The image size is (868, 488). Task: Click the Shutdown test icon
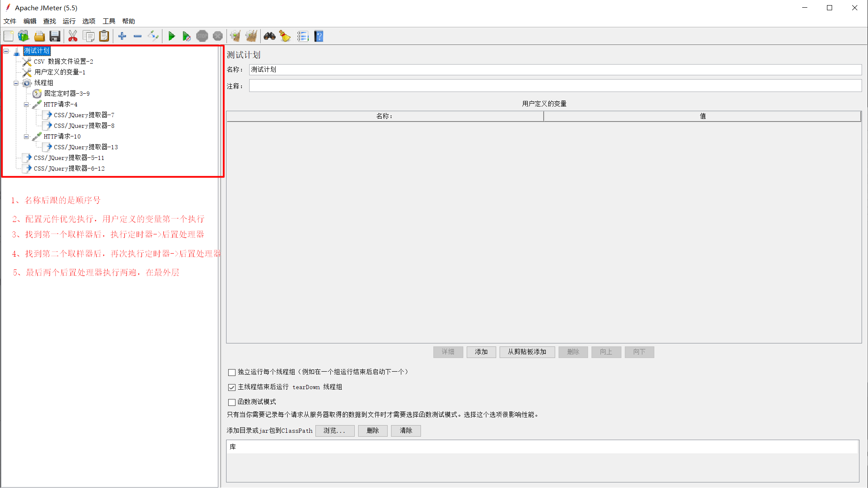point(218,36)
